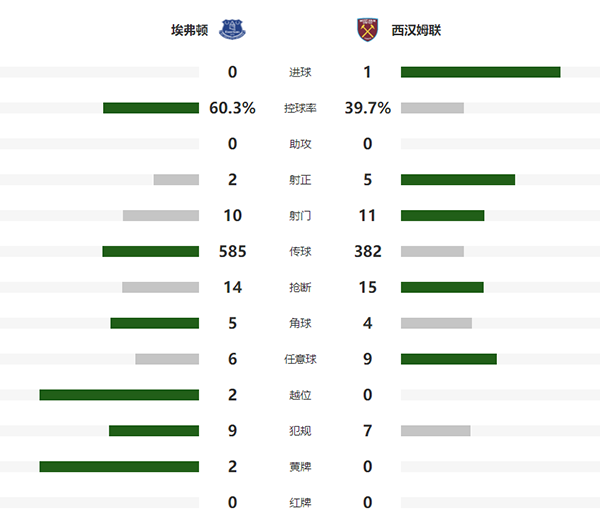This screenshot has width=600, height=530.
Task: Click West Ham's gray possession bar
Action: tap(432, 108)
